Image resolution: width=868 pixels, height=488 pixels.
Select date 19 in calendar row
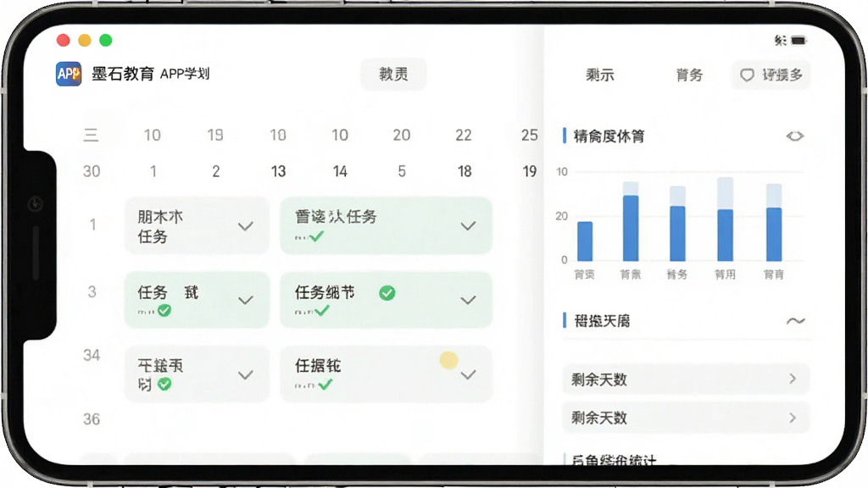(529, 171)
